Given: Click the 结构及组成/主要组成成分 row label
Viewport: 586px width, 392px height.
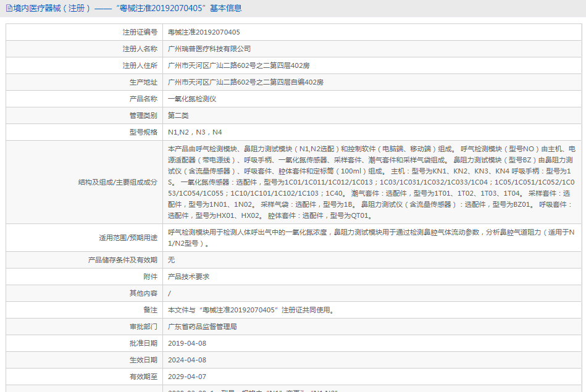Looking at the screenshot, I should pos(117,183).
